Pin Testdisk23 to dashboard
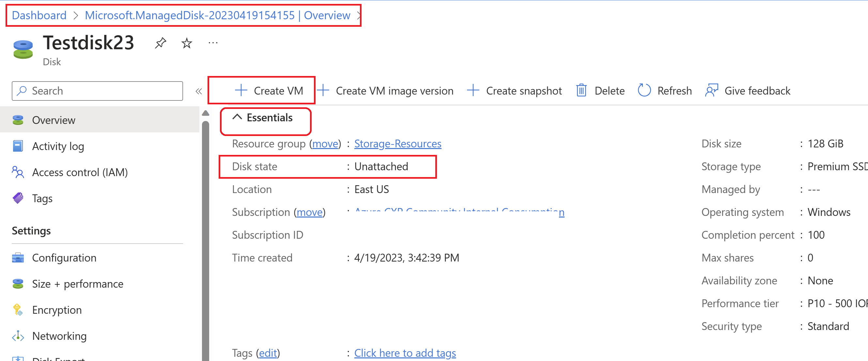The height and width of the screenshot is (361, 868). [x=161, y=43]
